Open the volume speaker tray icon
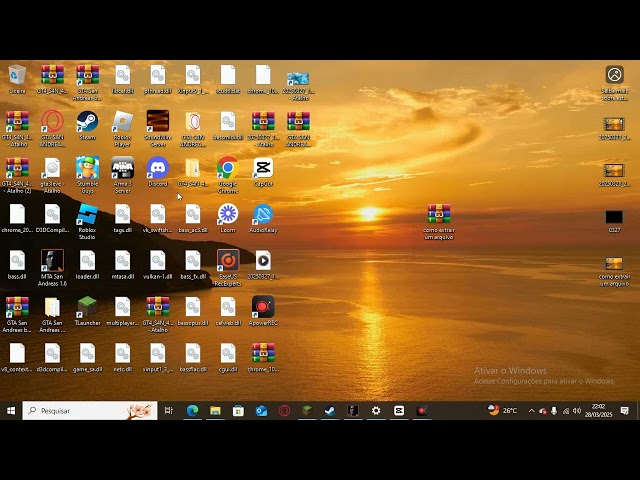 [x=577, y=411]
